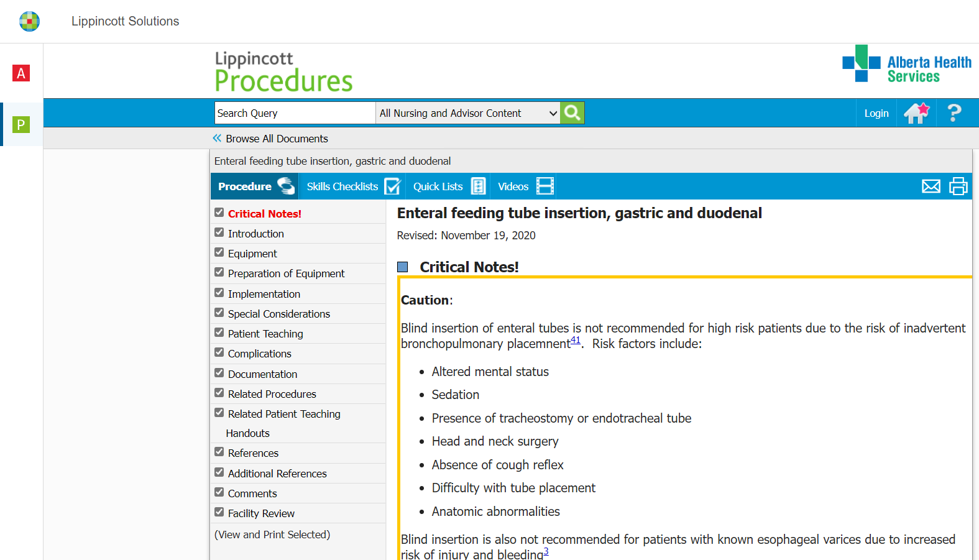Jump to the Documentation section
The width and height of the screenshot is (979, 560).
pyautogui.click(x=263, y=374)
